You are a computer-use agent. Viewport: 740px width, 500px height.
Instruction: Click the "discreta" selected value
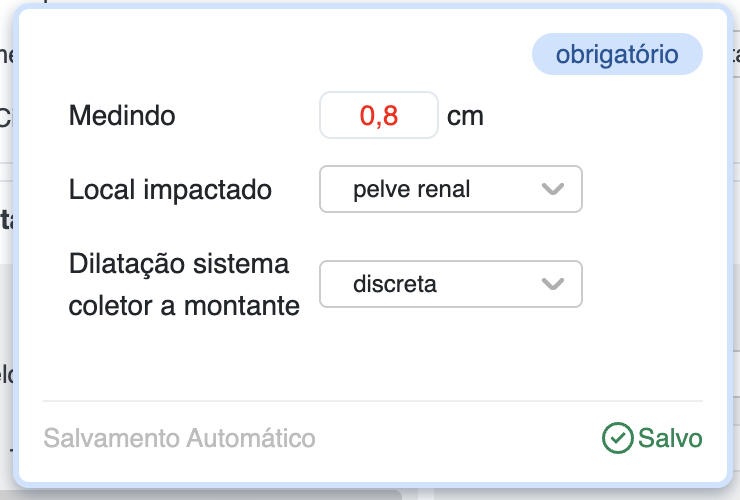point(395,284)
